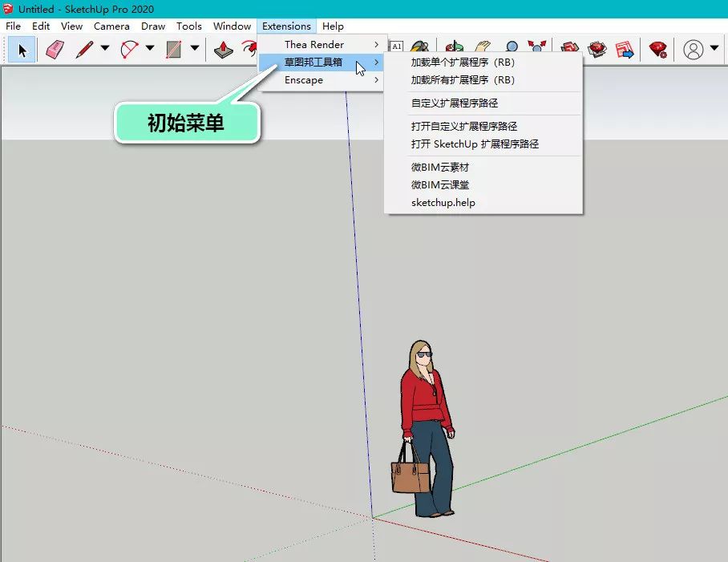Click the SketchUp logo in title bar
This screenshot has width=728, height=562.
[x=8, y=9]
